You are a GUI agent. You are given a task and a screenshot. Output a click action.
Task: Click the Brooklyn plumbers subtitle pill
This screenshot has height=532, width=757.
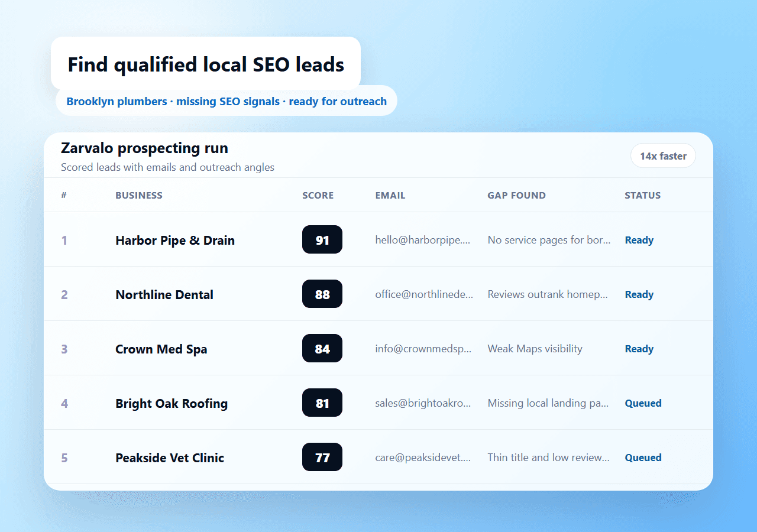227,101
